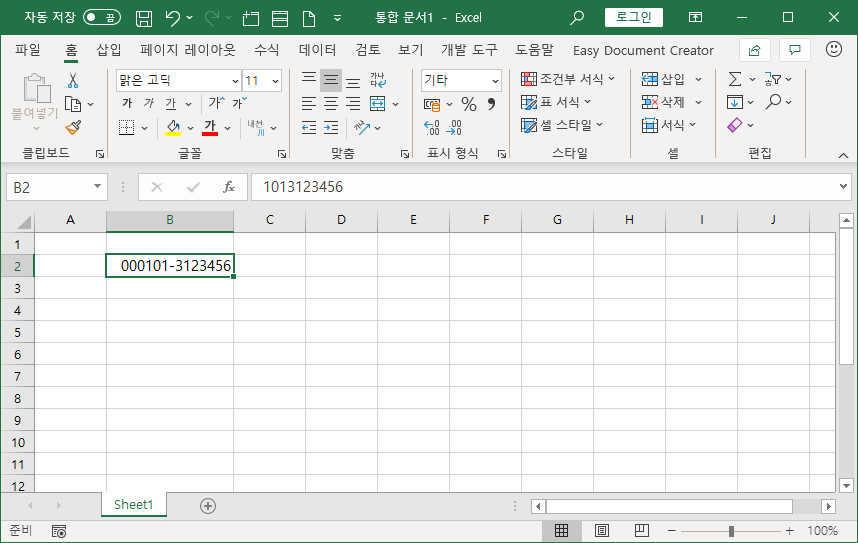The image size is (858, 543).
Task: Apply percent style
Action: coord(469,103)
